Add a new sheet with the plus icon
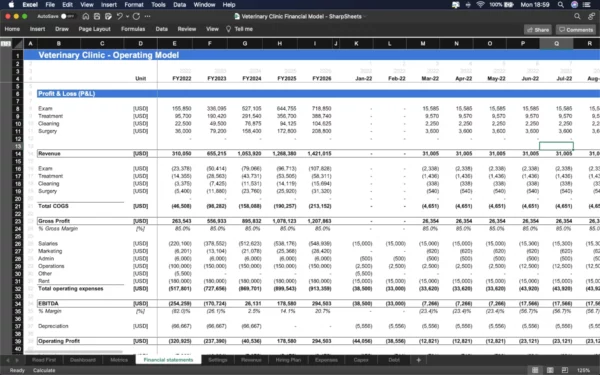600x375 pixels. point(418,360)
